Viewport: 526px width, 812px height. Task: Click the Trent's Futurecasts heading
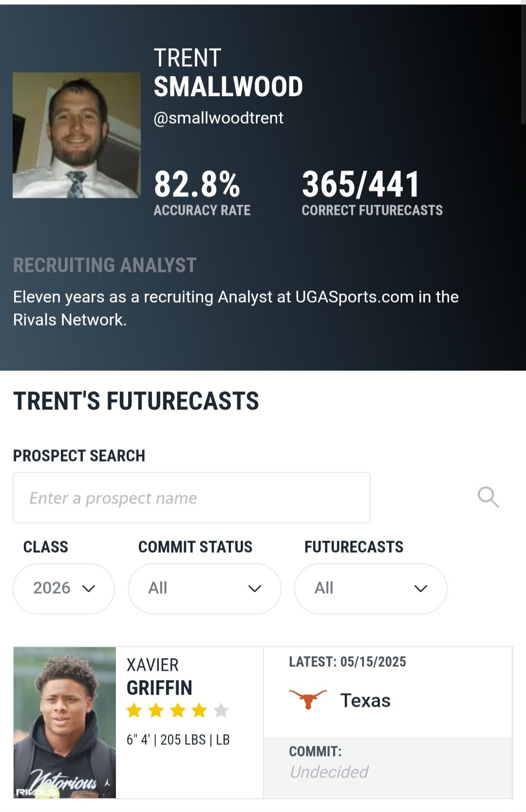point(136,401)
